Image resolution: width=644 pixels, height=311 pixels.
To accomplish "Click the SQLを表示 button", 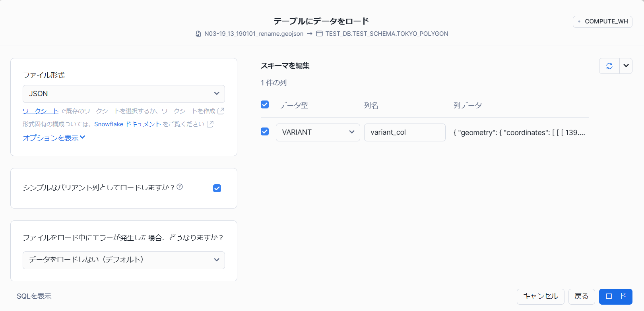I will (x=34, y=296).
